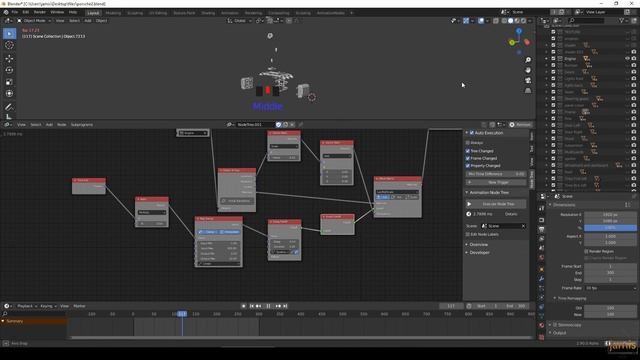Select the Rotate tool in viewport toolbar
The width and height of the screenshot is (640, 360).
click(9, 70)
